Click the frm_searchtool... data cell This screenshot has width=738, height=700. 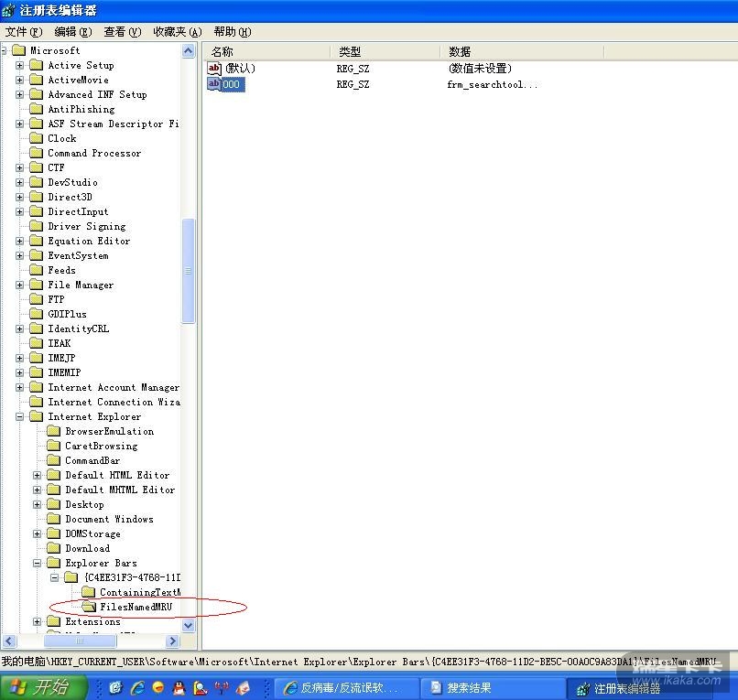[493, 85]
